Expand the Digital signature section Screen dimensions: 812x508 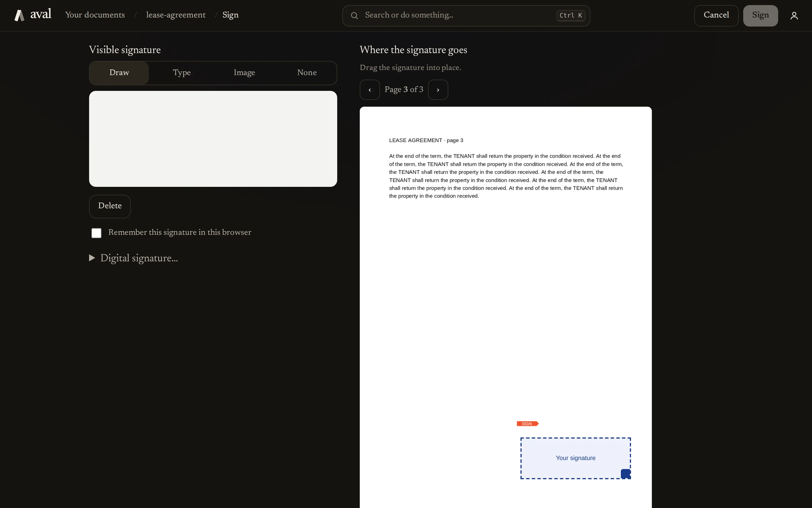click(x=134, y=258)
